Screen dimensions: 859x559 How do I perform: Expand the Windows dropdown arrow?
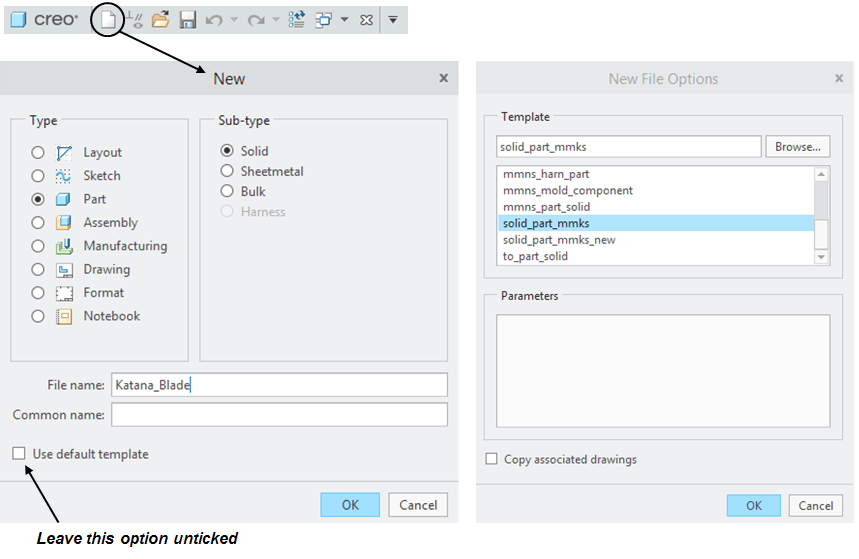344,19
